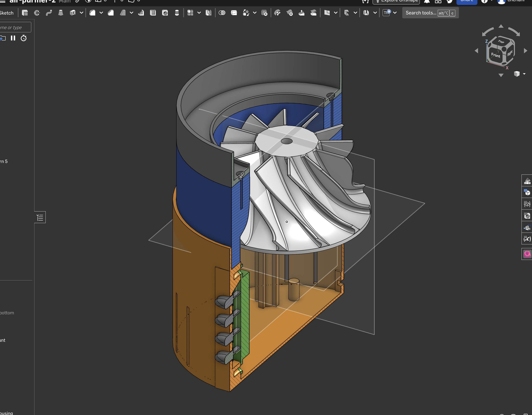Select the Move face tool
The image size is (532, 415).
(x=302, y=13)
